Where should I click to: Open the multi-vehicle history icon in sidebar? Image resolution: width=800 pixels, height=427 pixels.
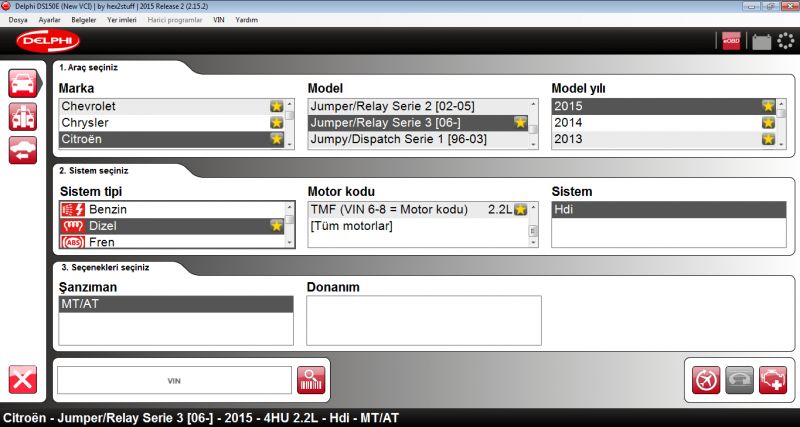pyautogui.click(x=22, y=117)
